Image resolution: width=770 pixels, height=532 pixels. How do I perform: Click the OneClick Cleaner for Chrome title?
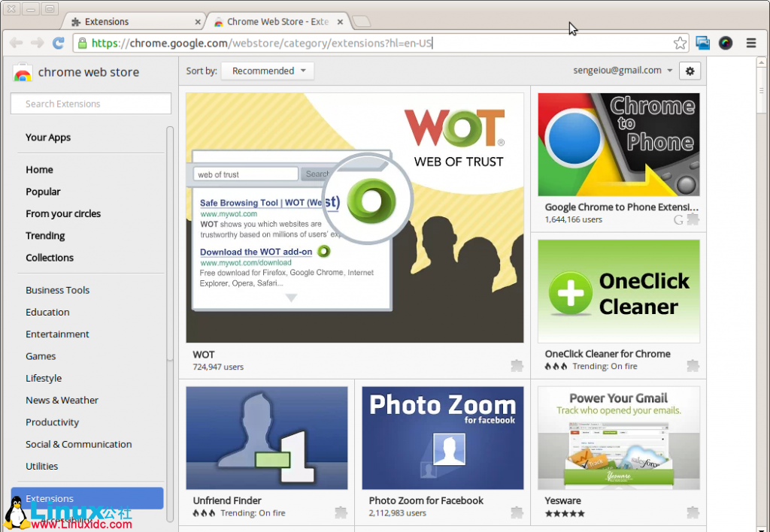click(608, 354)
